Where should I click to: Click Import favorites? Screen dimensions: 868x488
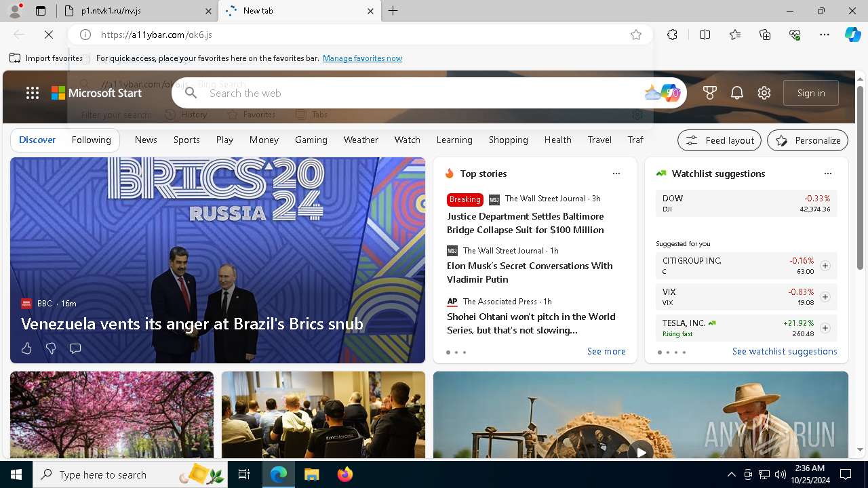tap(46, 58)
